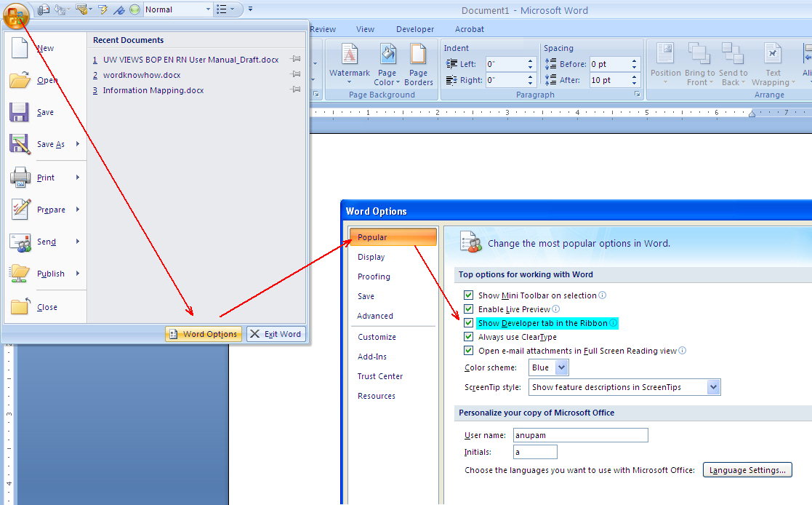Select Popular category in Word Options
The height and width of the screenshot is (505, 812).
click(393, 237)
